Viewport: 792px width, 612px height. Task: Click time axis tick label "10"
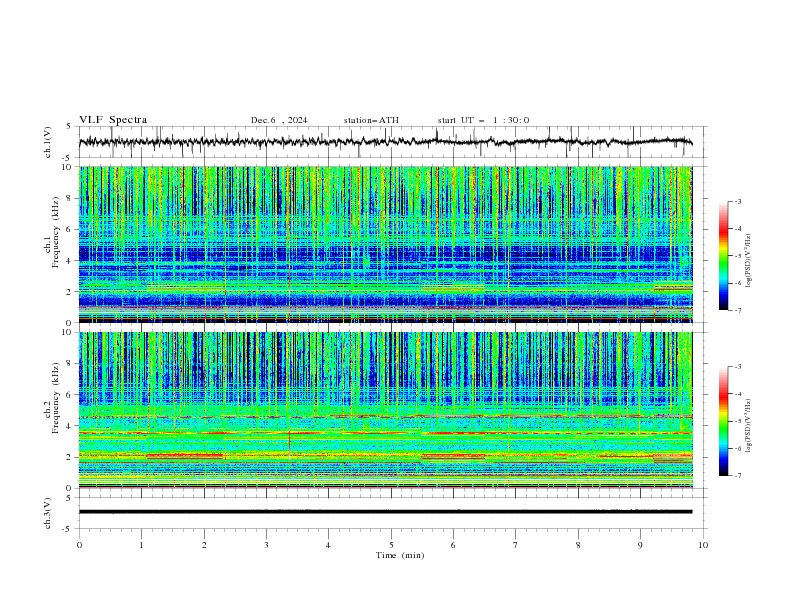703,545
